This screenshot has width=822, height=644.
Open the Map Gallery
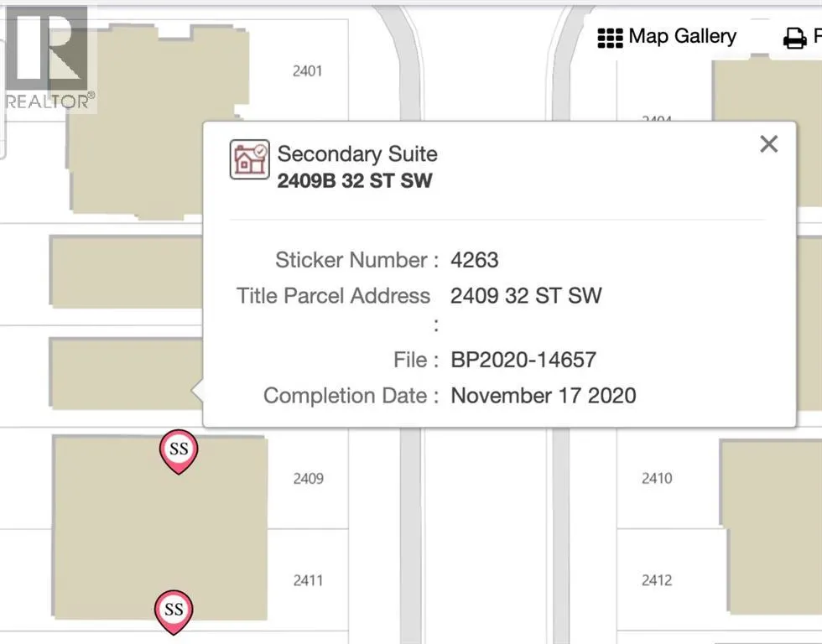pos(667,37)
